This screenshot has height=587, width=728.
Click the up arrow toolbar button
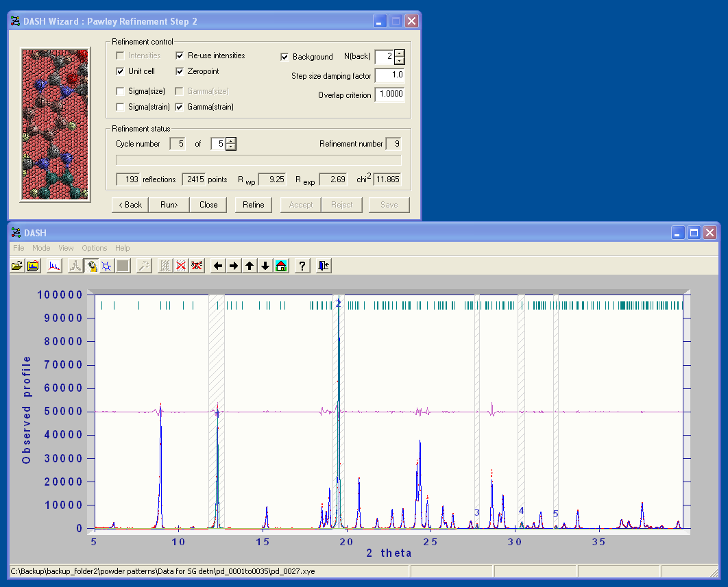point(250,266)
